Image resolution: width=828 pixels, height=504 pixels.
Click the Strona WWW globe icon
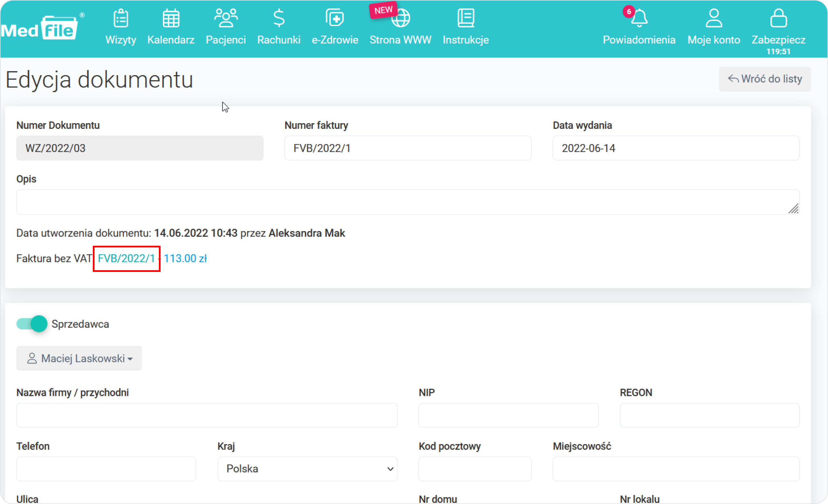pyautogui.click(x=401, y=18)
